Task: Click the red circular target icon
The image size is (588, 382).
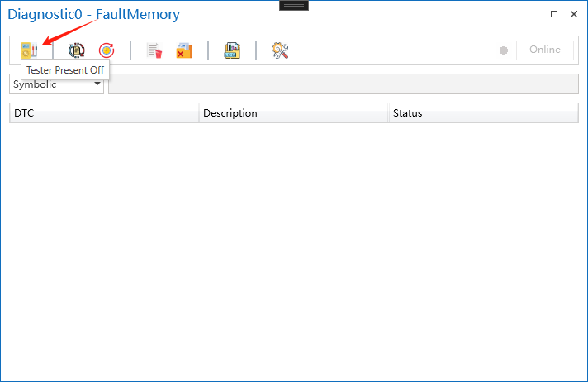Action: pyautogui.click(x=107, y=50)
